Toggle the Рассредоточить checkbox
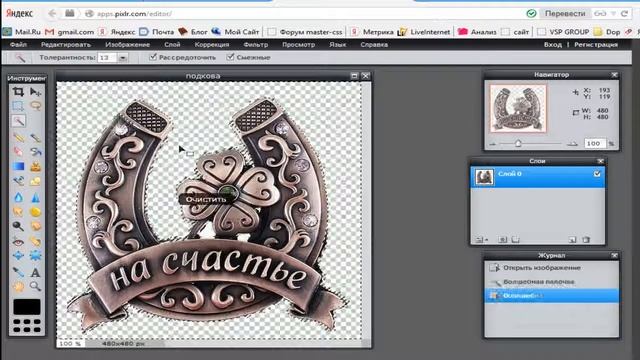The image size is (640, 360). pyautogui.click(x=153, y=57)
